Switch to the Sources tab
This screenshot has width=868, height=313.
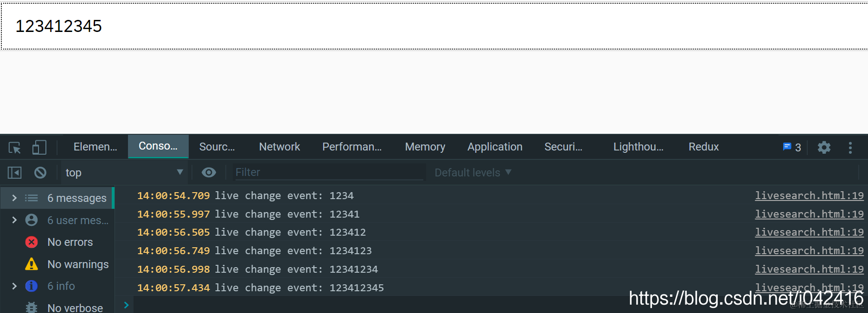click(217, 147)
